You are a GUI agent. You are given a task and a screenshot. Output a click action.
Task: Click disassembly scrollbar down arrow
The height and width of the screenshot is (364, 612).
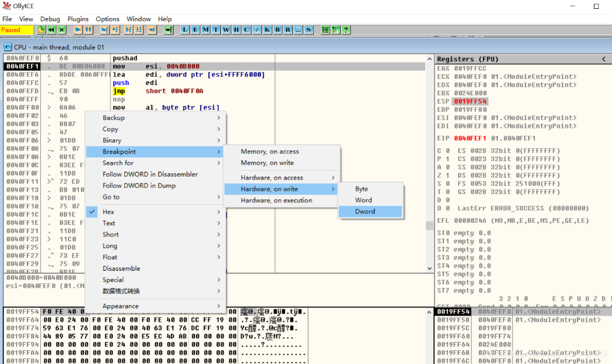pyautogui.click(x=430, y=268)
